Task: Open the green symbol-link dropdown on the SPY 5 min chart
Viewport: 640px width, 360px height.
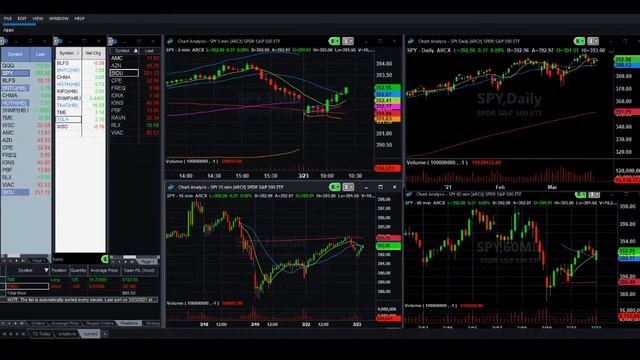Action: 334,41
